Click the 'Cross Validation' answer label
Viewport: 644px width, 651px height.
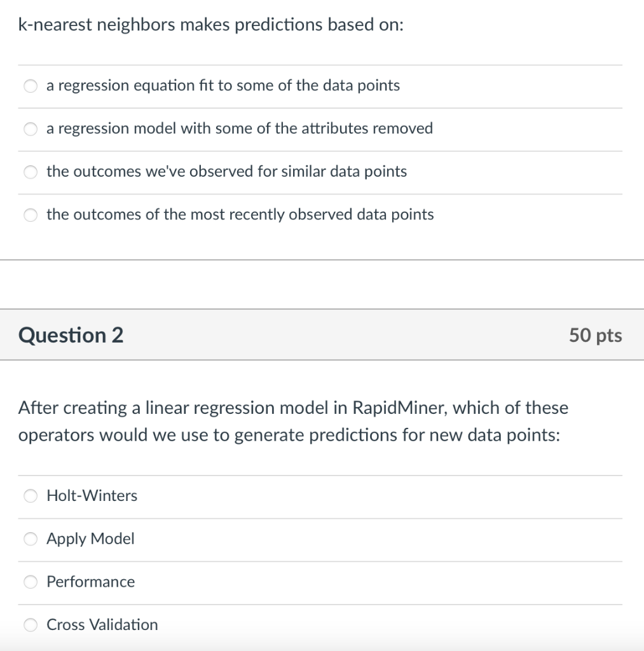[102, 625]
